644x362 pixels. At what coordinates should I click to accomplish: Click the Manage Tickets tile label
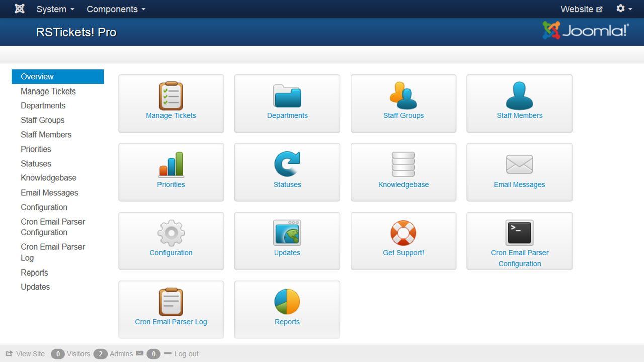point(171,115)
